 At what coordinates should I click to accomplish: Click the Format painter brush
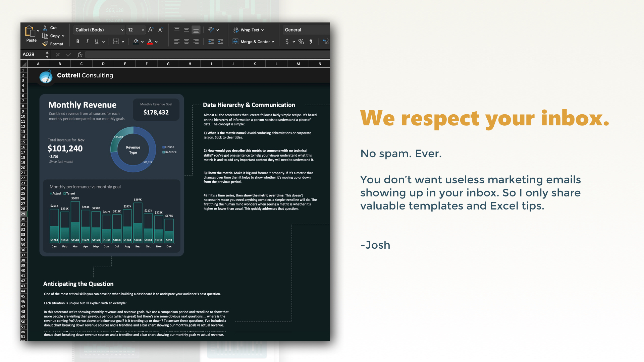click(45, 44)
